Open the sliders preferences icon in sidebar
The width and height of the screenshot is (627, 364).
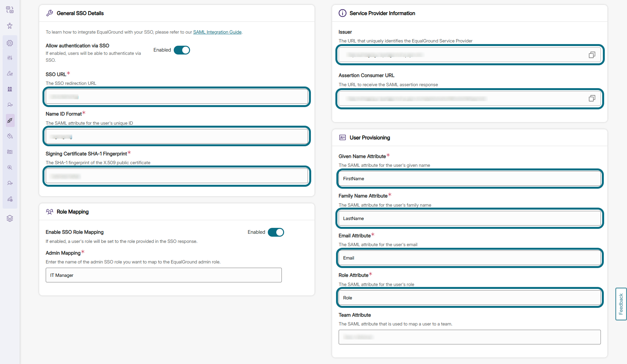(x=10, y=58)
